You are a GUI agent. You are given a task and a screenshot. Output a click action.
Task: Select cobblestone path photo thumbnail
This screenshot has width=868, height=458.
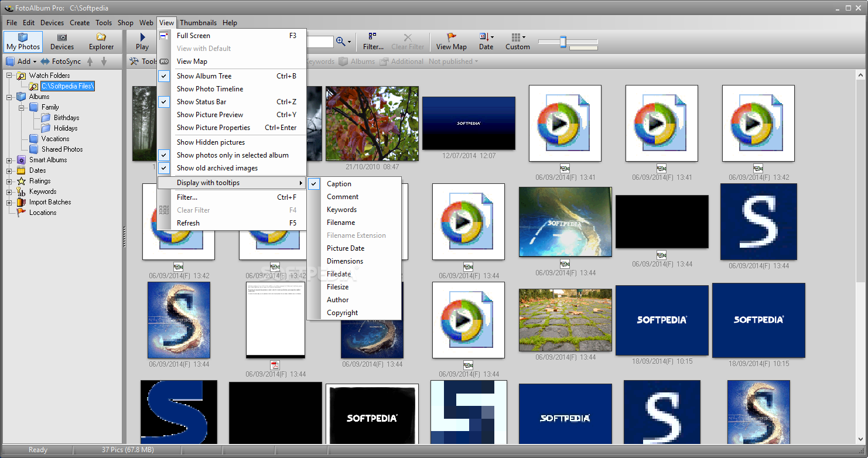pyautogui.click(x=565, y=320)
